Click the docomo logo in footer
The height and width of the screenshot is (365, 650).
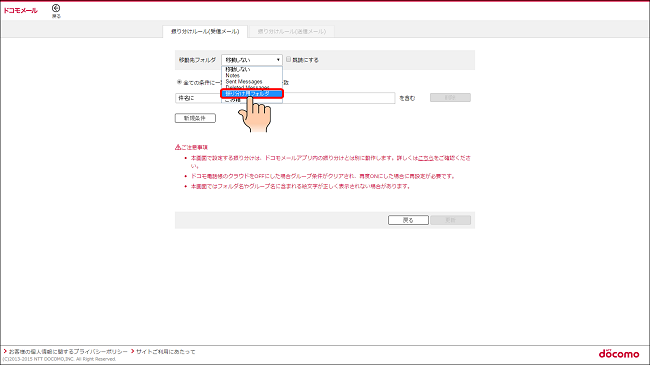[x=619, y=354]
